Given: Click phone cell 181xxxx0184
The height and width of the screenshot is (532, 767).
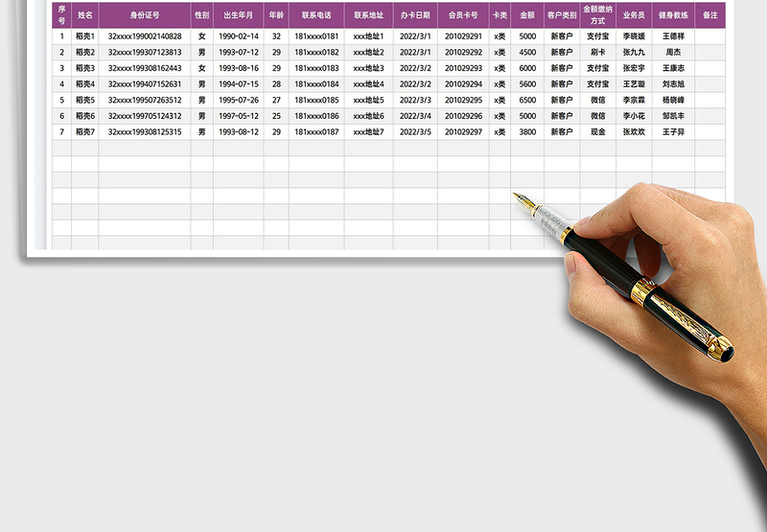Looking at the screenshot, I should coord(316,84).
